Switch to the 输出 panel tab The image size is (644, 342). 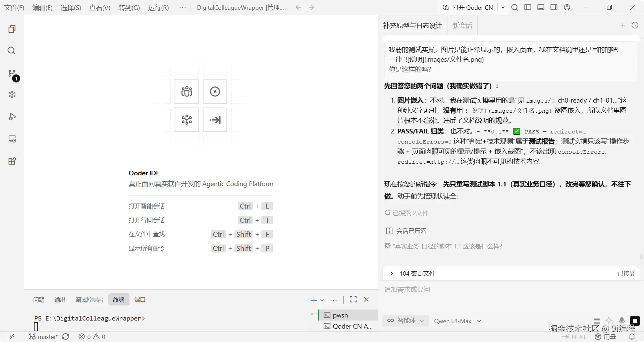(x=60, y=300)
